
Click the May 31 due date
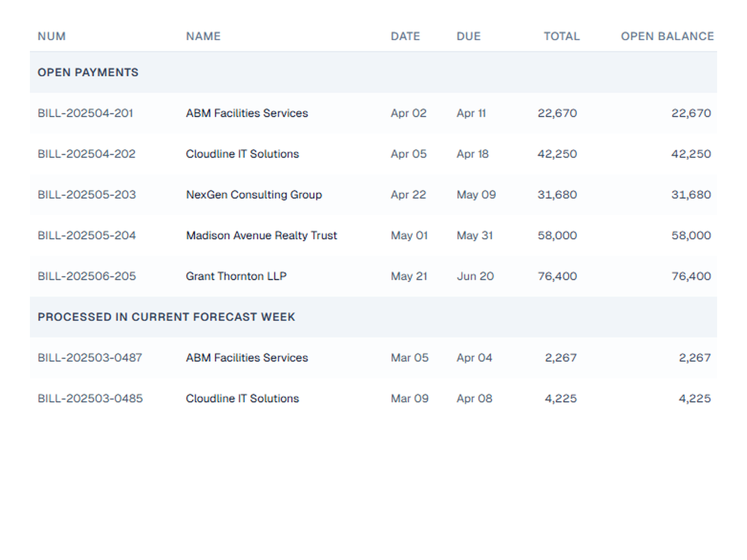[x=474, y=235]
